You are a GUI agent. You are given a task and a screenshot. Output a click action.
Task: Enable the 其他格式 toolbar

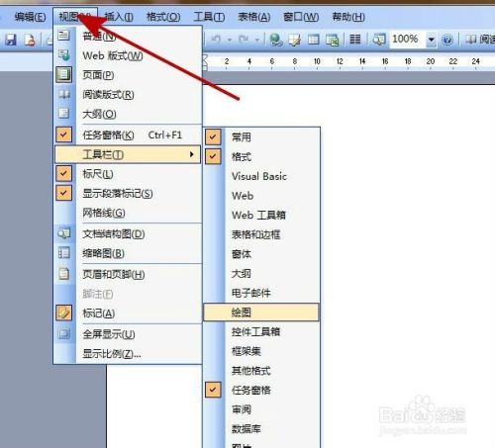tap(261, 371)
